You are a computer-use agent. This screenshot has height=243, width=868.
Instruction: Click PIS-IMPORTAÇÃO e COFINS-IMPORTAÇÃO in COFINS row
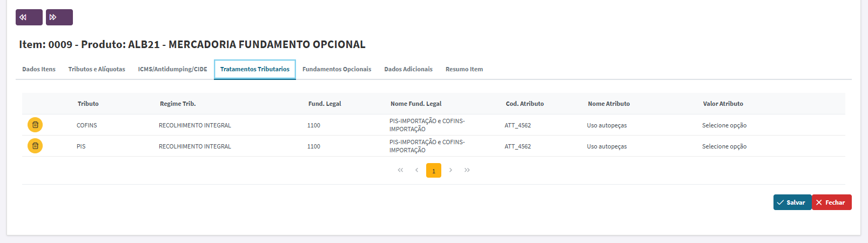427,125
